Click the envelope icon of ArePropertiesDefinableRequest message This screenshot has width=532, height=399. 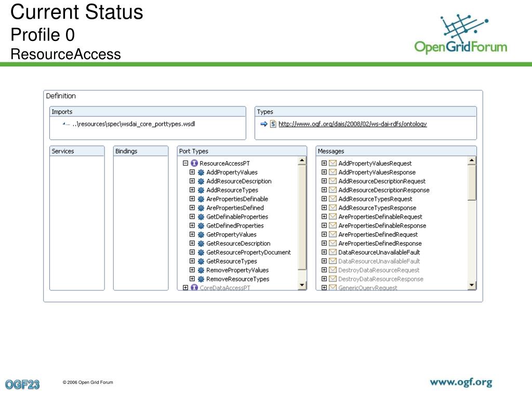(x=333, y=217)
